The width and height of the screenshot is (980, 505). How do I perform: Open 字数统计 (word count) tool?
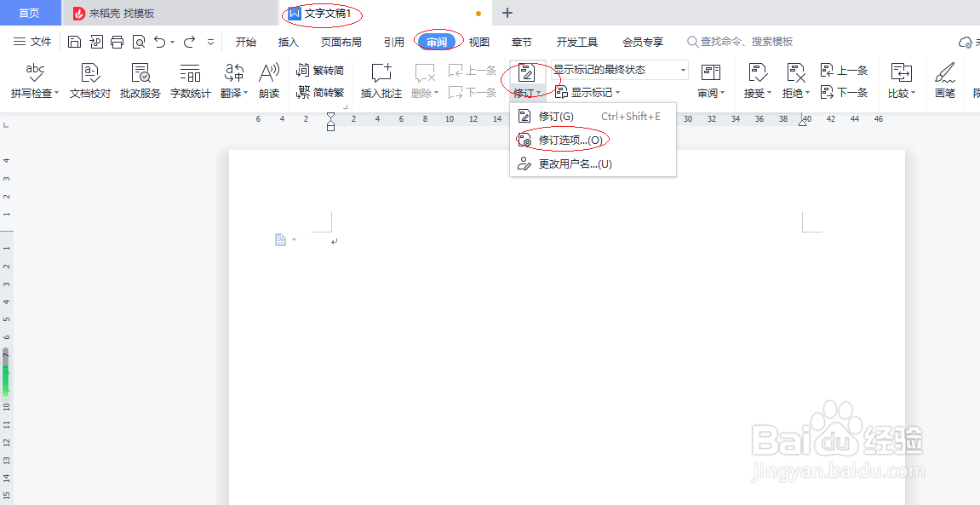(189, 79)
